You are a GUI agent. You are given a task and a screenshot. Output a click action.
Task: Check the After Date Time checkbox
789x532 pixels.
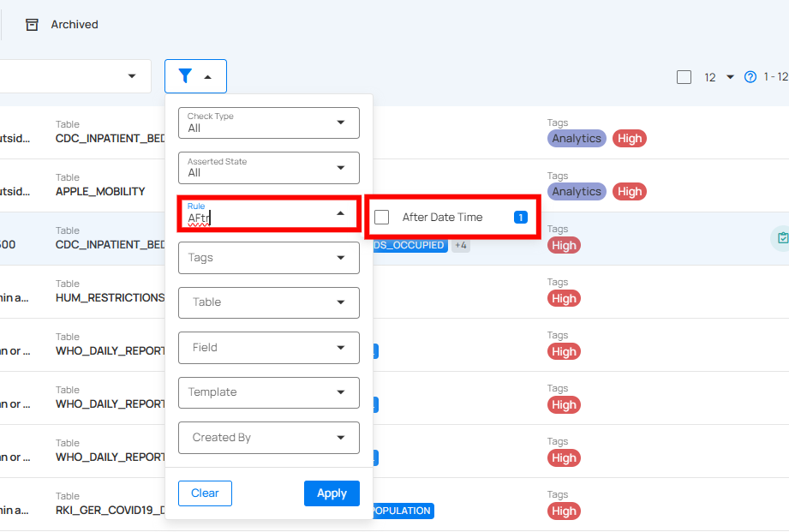pos(382,218)
